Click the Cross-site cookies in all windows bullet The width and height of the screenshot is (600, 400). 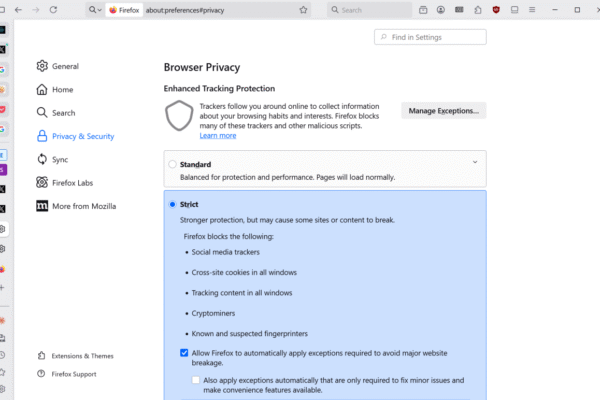click(244, 273)
